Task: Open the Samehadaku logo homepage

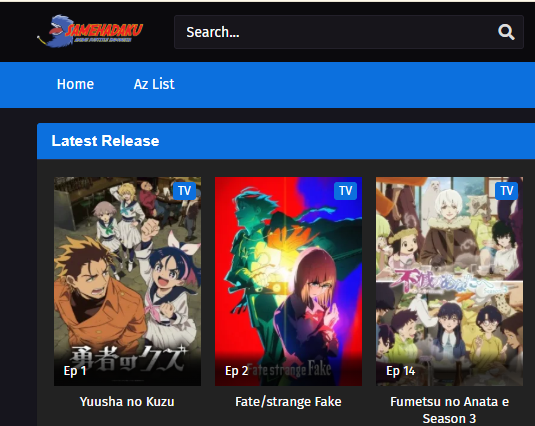Action: tap(90, 31)
